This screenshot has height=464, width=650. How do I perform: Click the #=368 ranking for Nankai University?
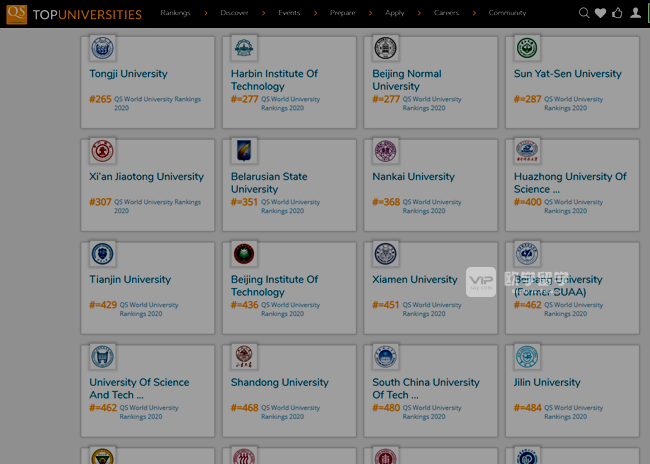click(x=386, y=202)
